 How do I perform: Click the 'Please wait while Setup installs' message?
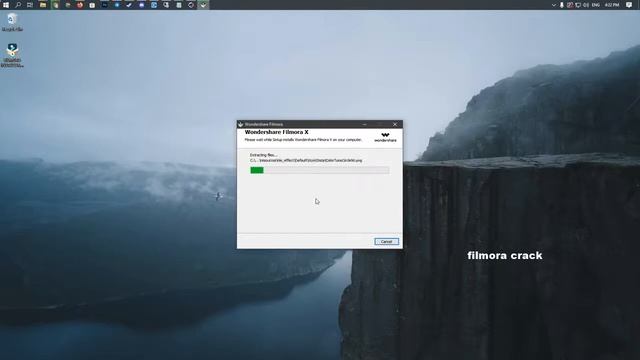tap(303, 140)
